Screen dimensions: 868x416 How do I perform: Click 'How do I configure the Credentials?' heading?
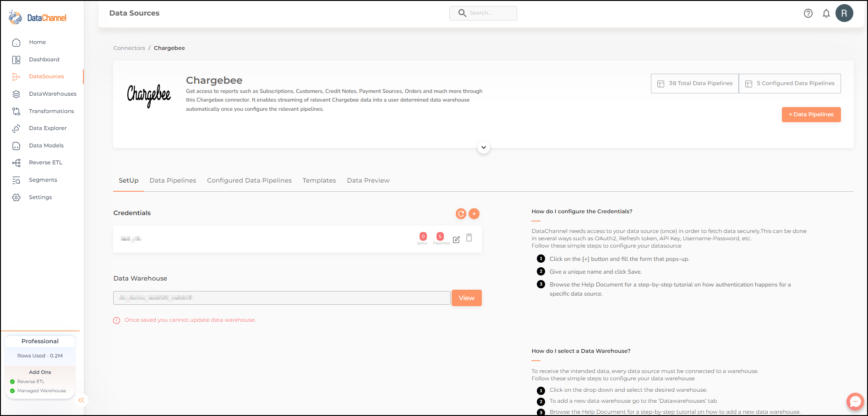582,211
